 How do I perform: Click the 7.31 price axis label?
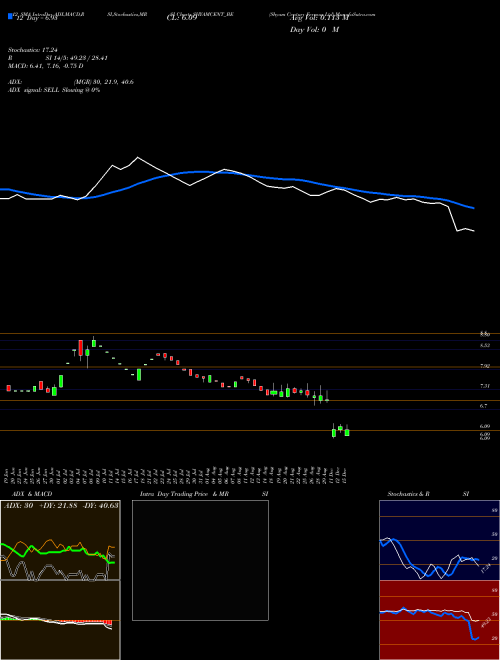click(485, 386)
